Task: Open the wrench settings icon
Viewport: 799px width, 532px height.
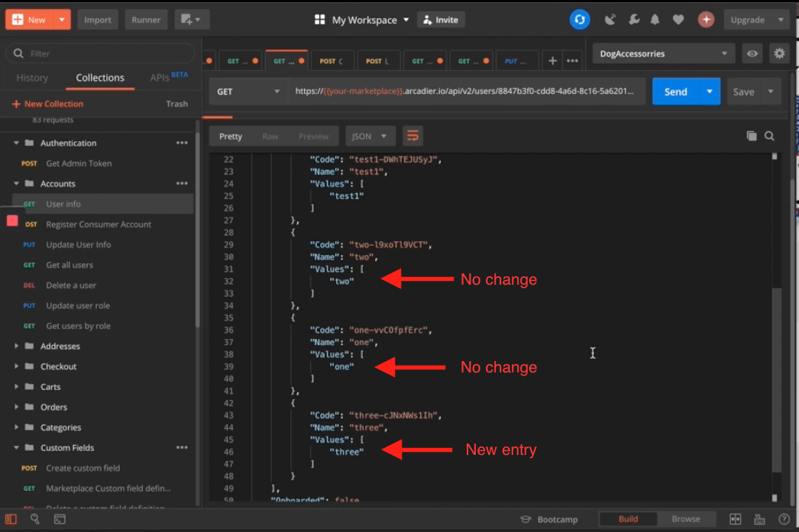Action: (x=633, y=20)
